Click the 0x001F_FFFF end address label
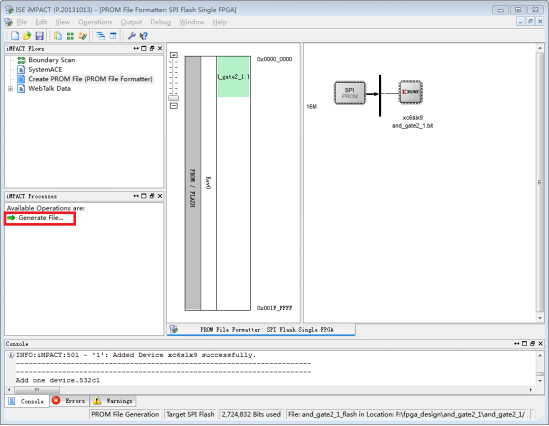The height and width of the screenshot is (426, 549). tap(274, 308)
